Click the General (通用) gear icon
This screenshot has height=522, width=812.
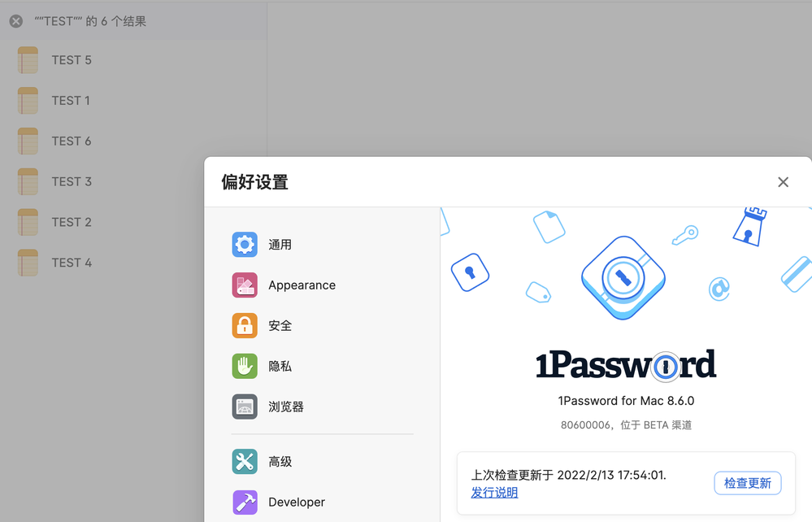click(245, 245)
